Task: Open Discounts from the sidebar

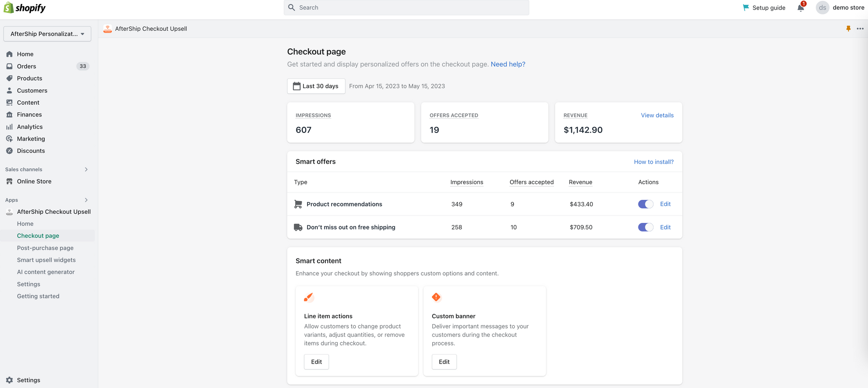Action: (31, 151)
